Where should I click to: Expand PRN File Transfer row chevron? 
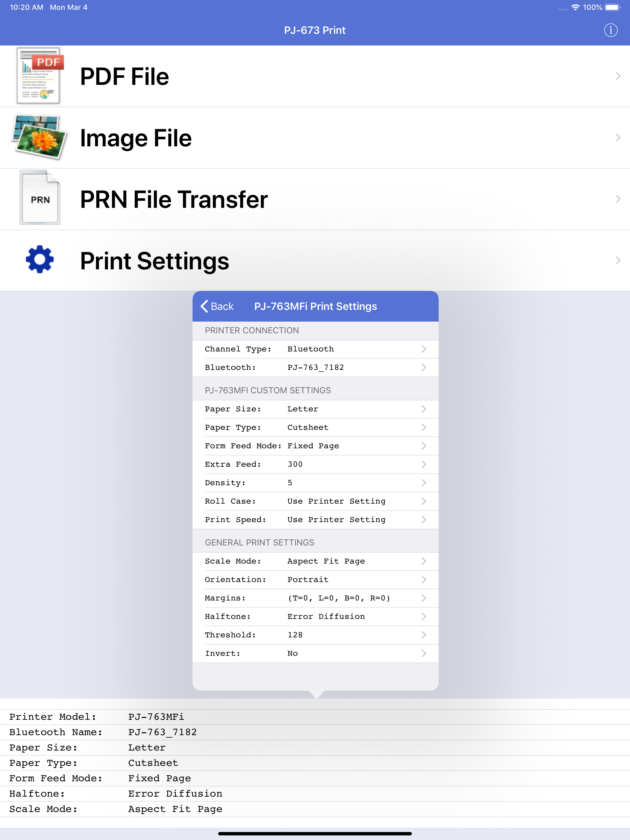point(618,199)
